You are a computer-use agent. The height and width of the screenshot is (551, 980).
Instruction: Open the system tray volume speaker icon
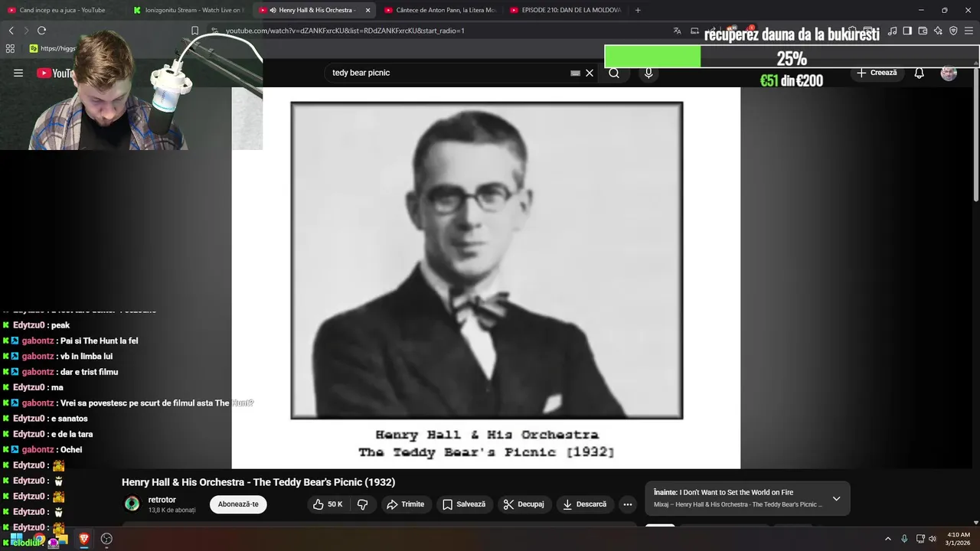933,539
